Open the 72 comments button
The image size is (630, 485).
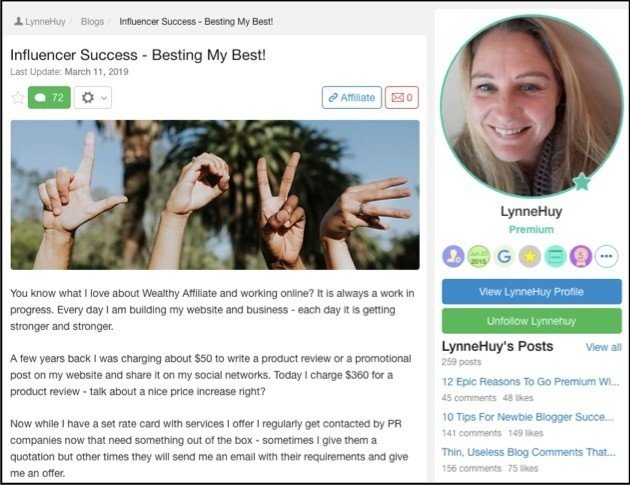click(49, 98)
